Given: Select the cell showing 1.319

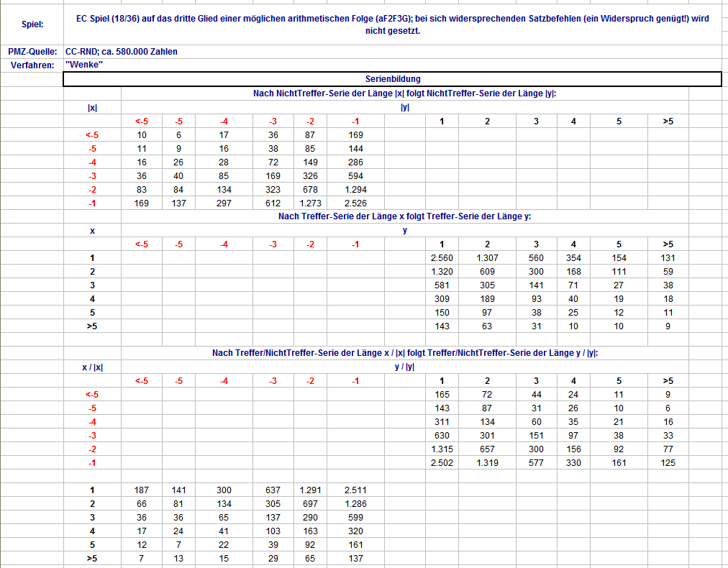Looking at the screenshot, I should tap(487, 462).
